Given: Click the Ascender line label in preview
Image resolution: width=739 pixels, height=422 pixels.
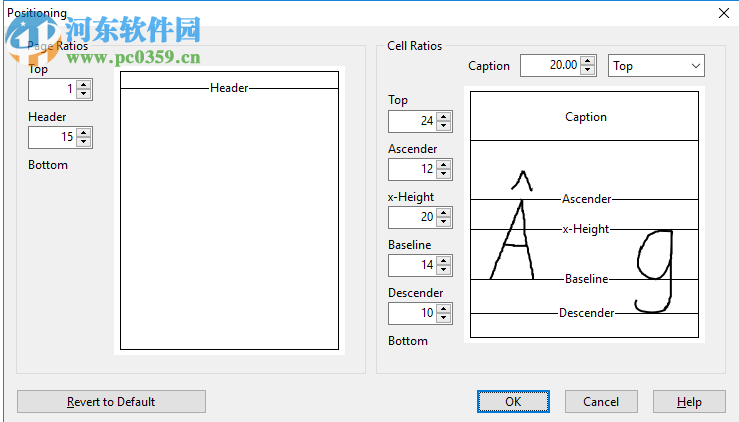Looking at the screenshot, I should pos(586,199).
